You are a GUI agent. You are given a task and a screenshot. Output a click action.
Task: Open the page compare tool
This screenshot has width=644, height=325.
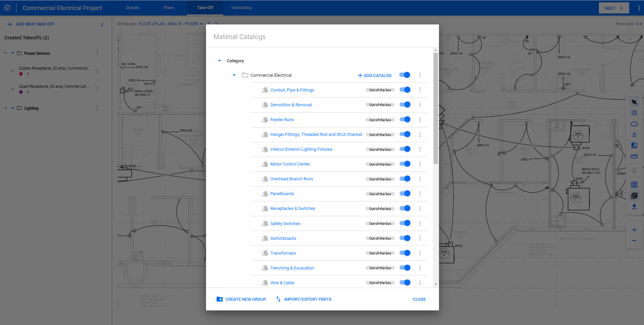tap(634, 145)
